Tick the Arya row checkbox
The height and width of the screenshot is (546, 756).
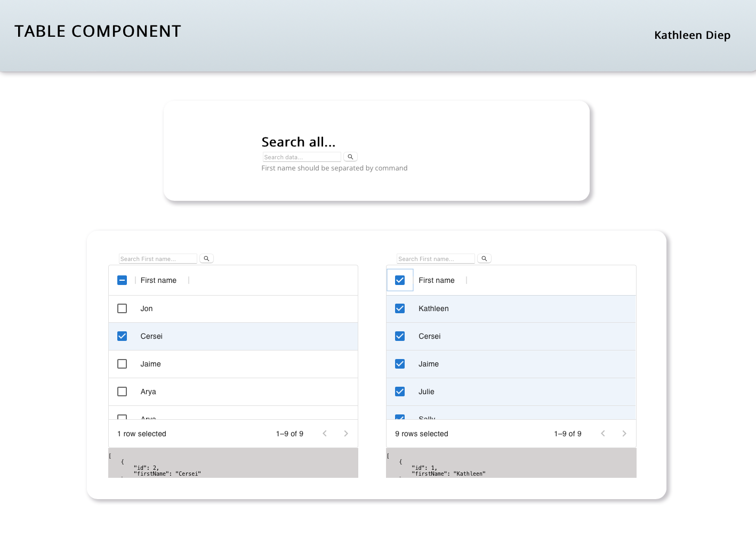click(x=122, y=392)
